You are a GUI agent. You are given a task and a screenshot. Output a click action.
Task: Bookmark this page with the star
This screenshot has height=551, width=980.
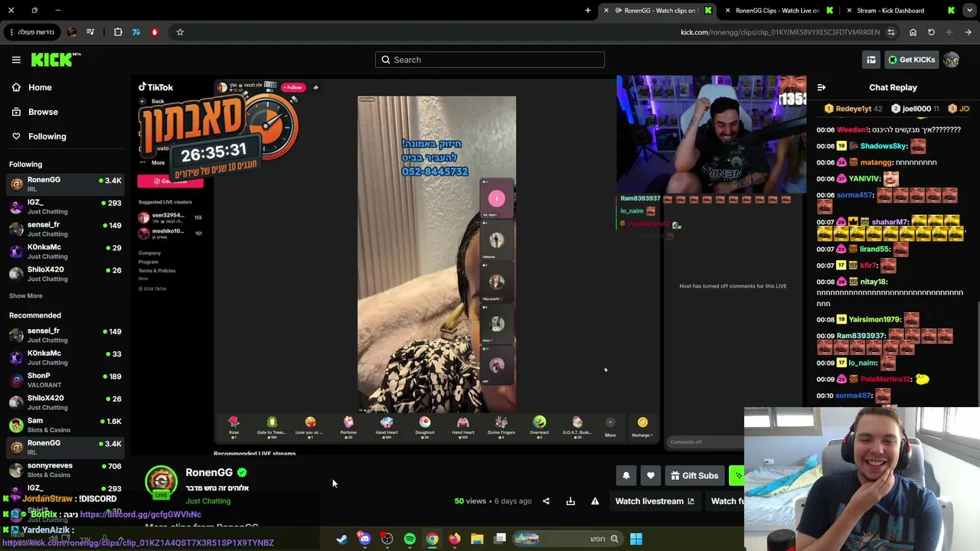click(x=180, y=32)
